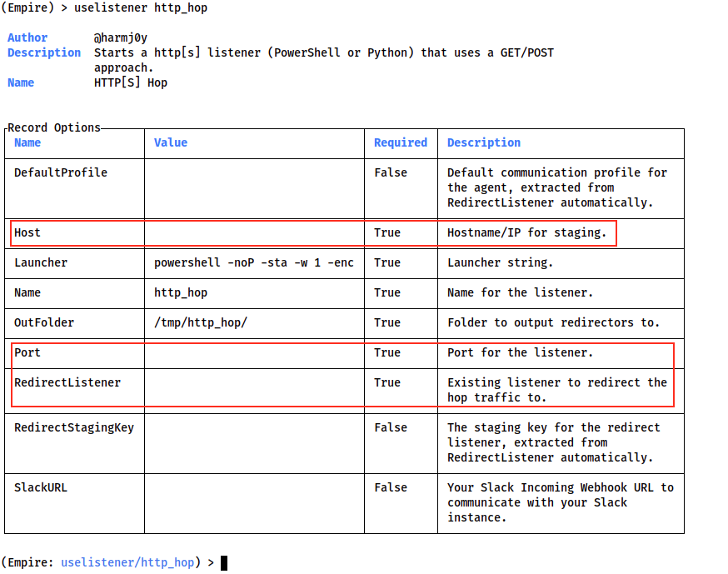Select the "RedirectListener" option name
This screenshot has height=574, width=728.
67,382
